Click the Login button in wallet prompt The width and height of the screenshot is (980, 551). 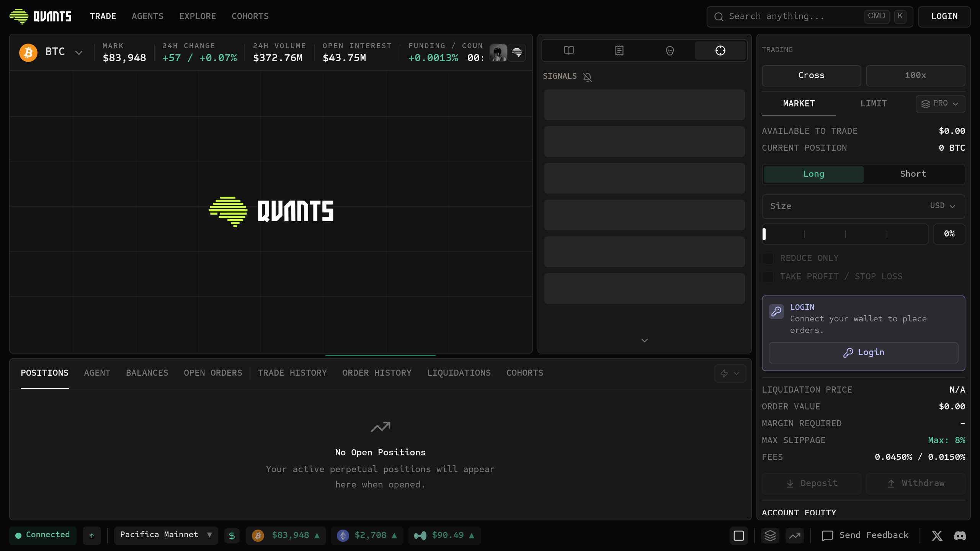864,352
